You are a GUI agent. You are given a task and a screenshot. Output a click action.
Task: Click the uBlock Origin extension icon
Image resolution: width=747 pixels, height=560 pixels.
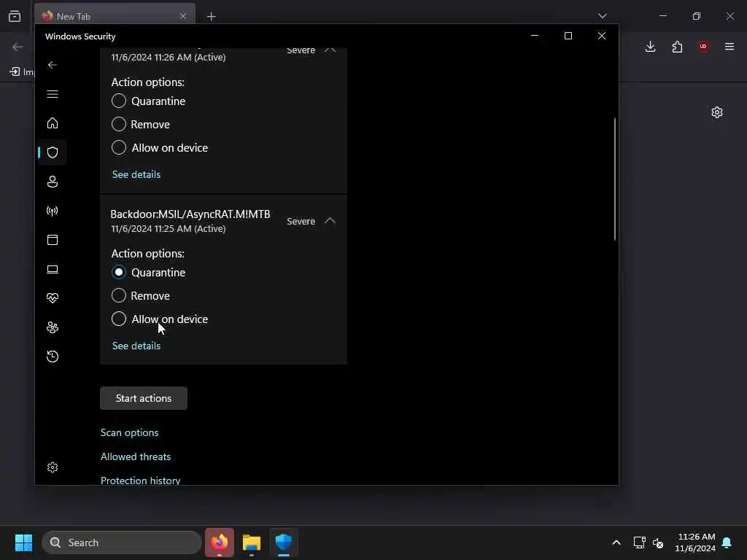[x=703, y=47]
